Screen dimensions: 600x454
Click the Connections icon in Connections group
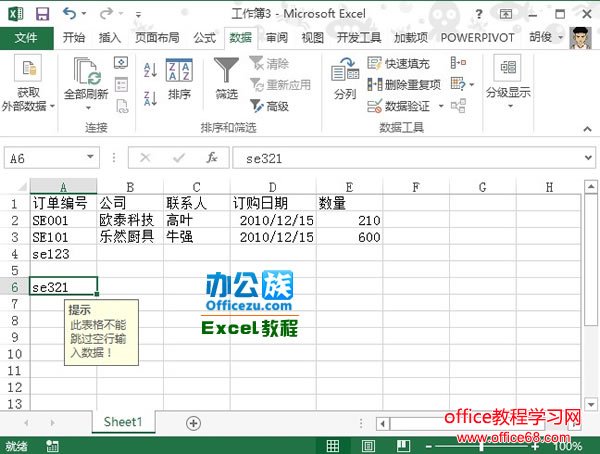tap(121, 62)
